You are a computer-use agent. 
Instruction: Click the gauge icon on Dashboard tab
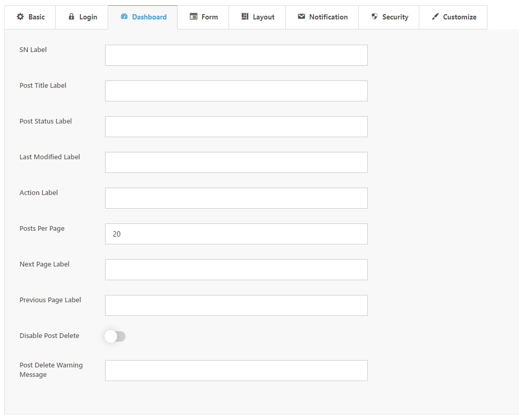124,17
